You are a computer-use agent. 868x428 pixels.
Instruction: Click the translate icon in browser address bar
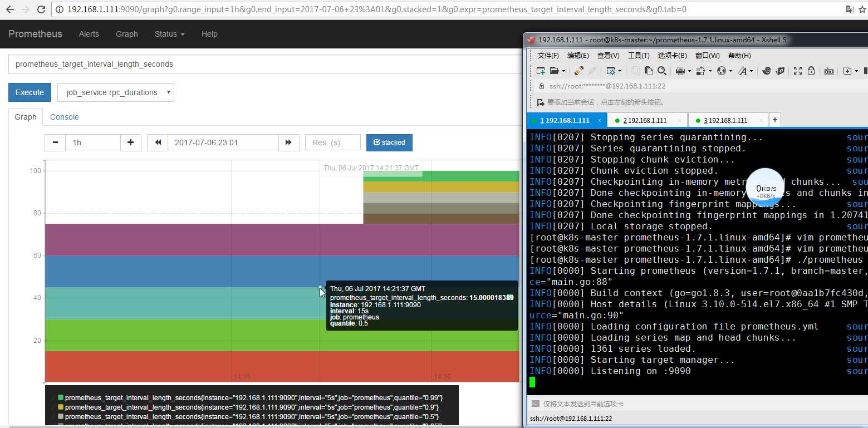click(850, 9)
